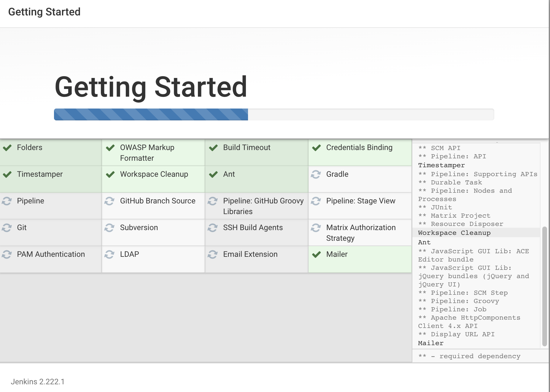Click the Timestamper entry in install log
Screen dimensions: 550x392
pos(441,165)
